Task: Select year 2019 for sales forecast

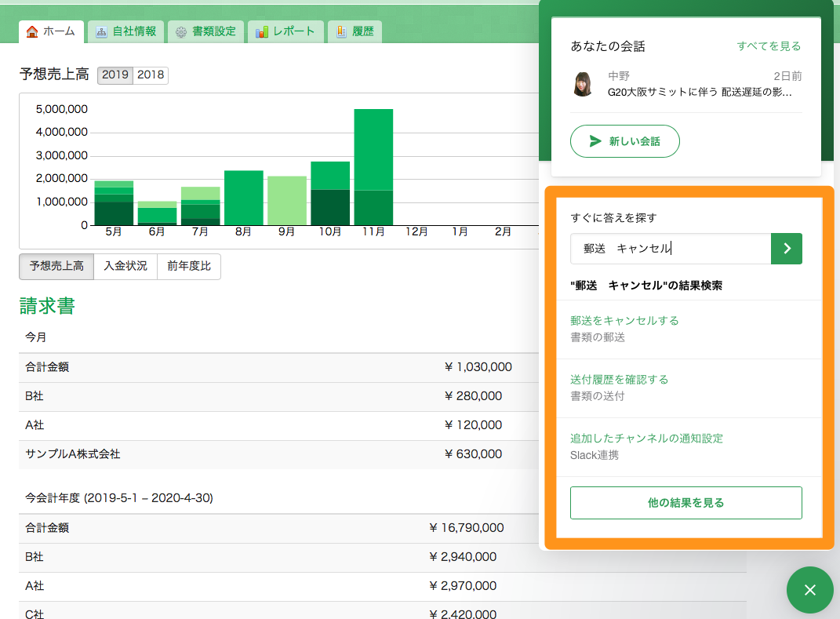Action: pyautogui.click(x=115, y=75)
